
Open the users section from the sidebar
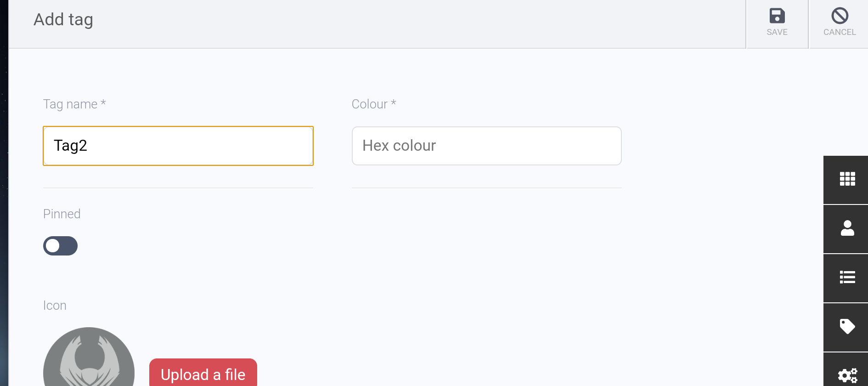847,229
